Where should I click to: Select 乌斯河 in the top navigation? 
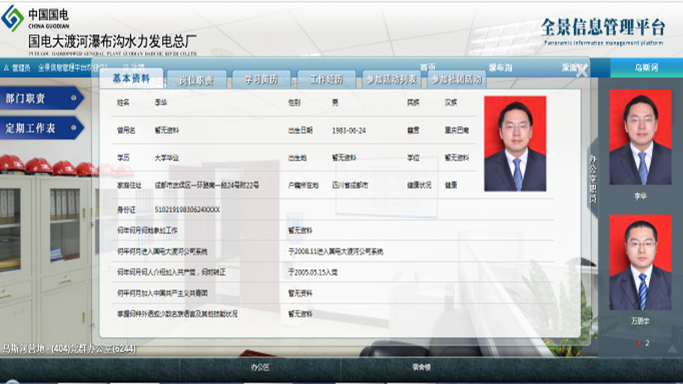pyautogui.click(x=646, y=67)
